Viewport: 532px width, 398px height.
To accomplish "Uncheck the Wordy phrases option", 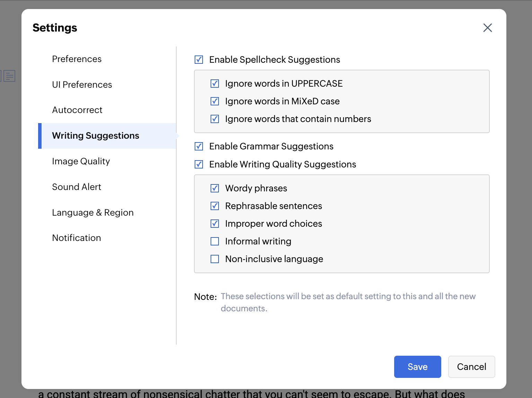I will click(215, 188).
